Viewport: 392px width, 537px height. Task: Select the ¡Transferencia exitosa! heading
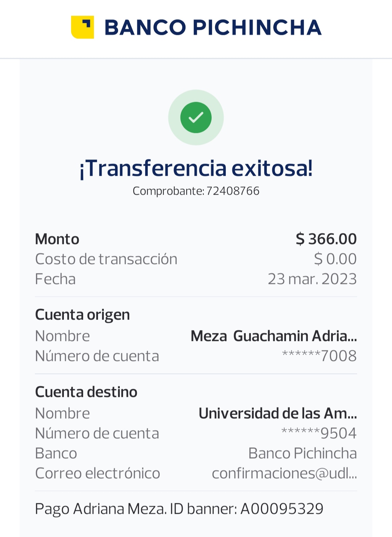(x=196, y=168)
